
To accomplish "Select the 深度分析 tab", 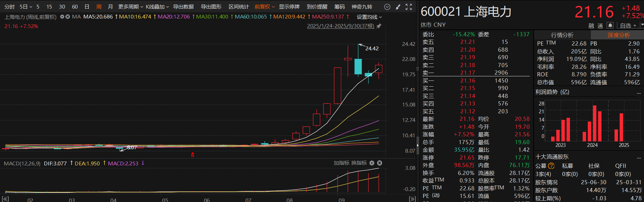I will pos(619,35).
